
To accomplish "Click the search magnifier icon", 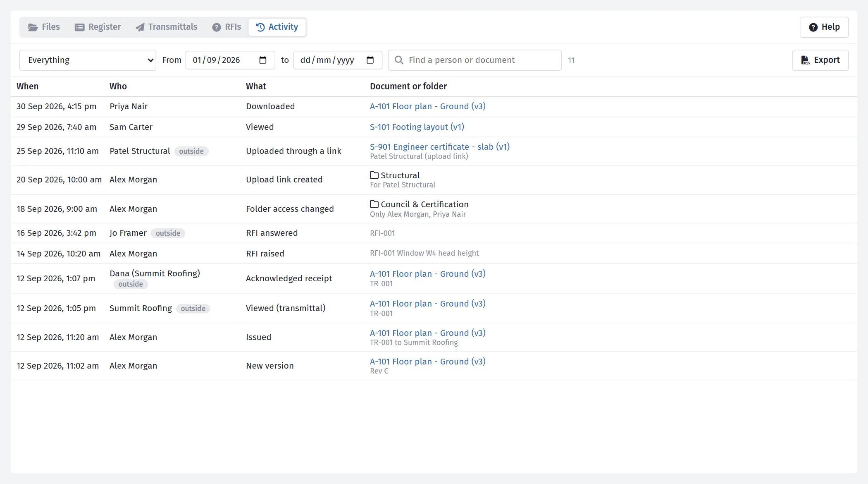I will tap(399, 60).
